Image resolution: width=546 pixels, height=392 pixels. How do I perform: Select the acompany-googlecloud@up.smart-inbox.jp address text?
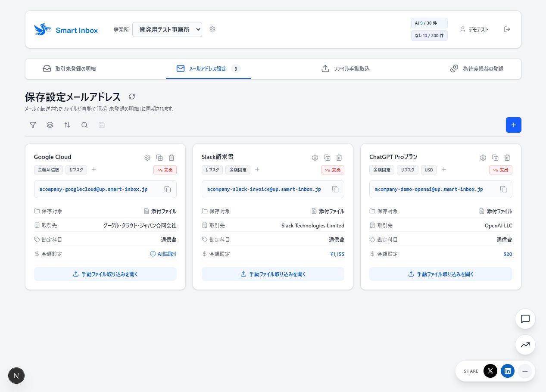94,189
